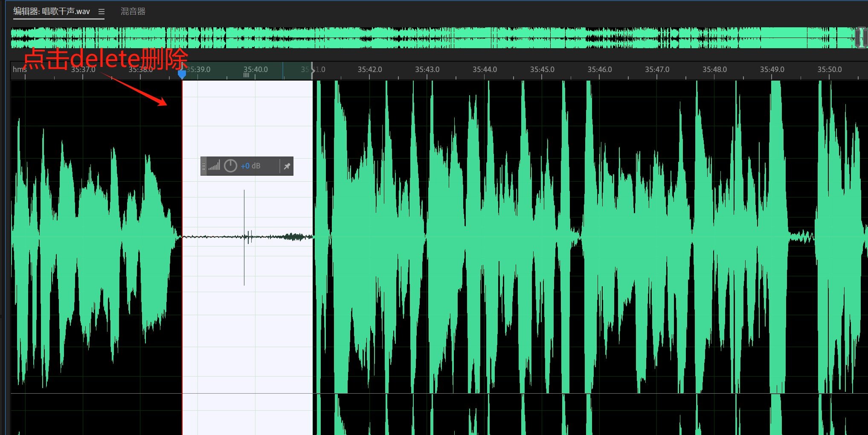Open the editor panel menu icon
Image resolution: width=868 pixels, height=435 pixels.
tap(101, 12)
